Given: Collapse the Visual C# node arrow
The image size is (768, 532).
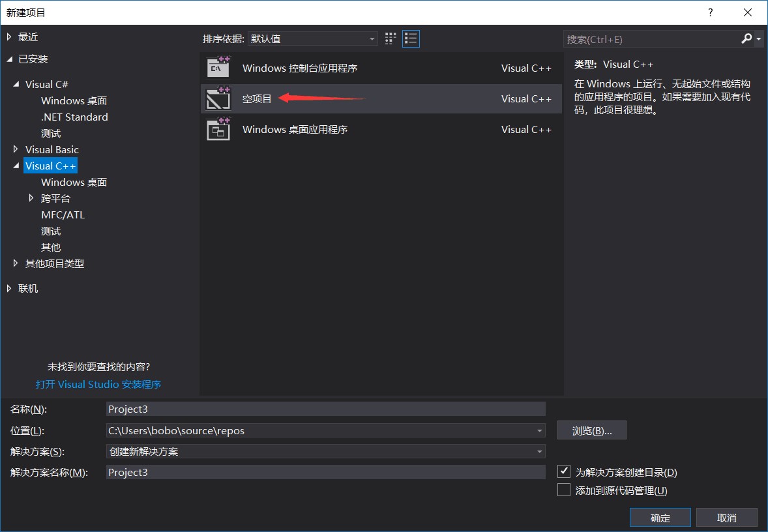Looking at the screenshot, I should (16, 84).
